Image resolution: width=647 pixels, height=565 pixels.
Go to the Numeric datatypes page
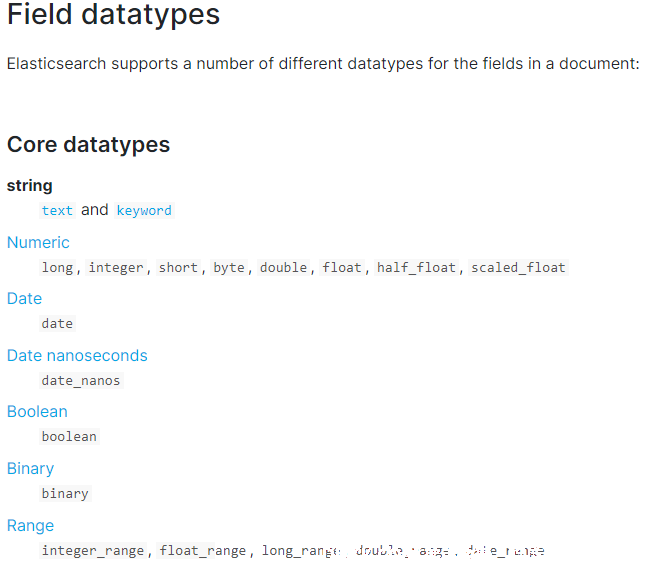(x=38, y=242)
